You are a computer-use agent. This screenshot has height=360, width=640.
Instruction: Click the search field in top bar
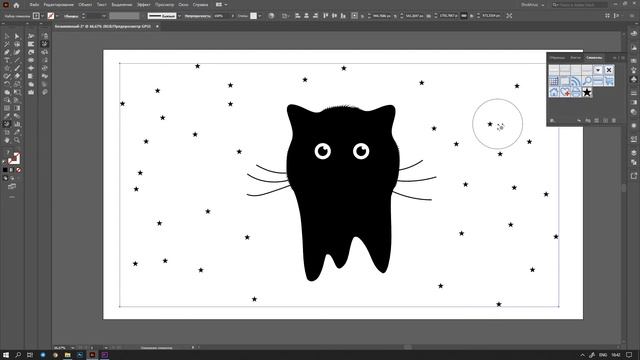[580, 5]
